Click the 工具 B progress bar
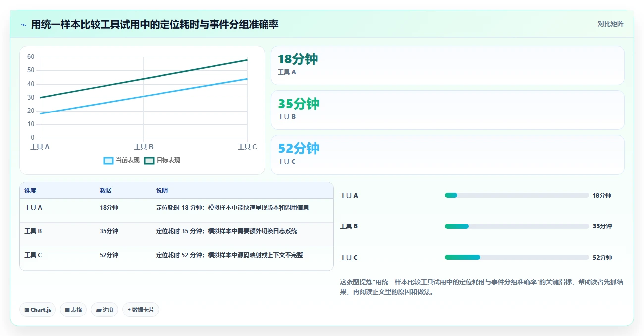644x336 pixels. click(517, 226)
